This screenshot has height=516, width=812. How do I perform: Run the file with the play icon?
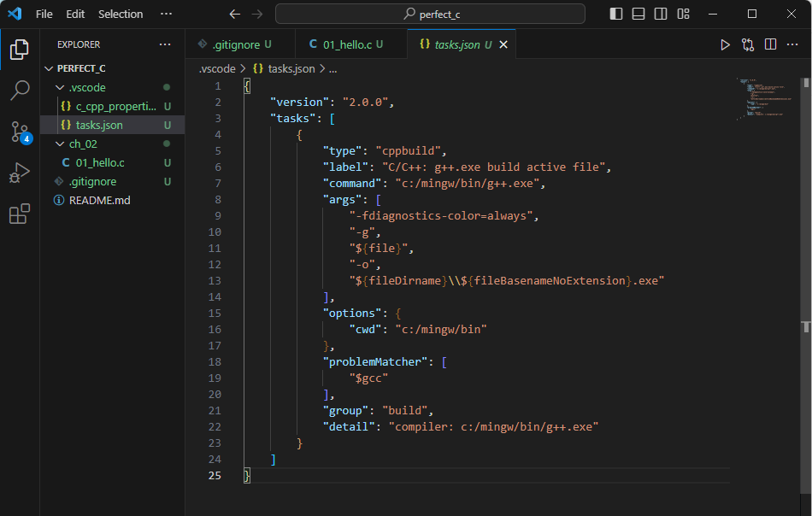725,44
